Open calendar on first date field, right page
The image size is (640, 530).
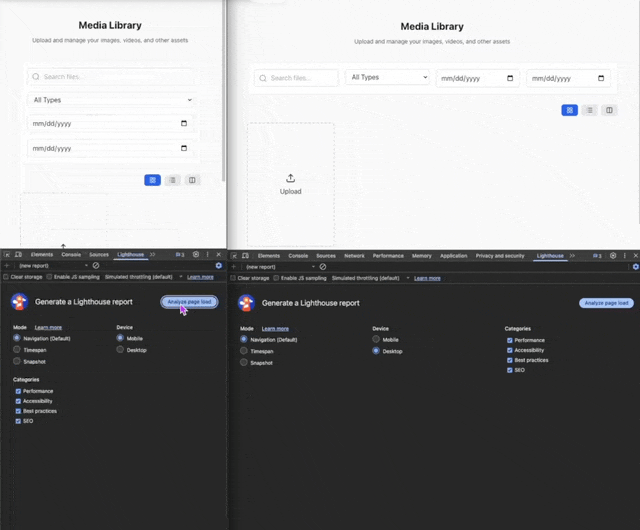510,78
